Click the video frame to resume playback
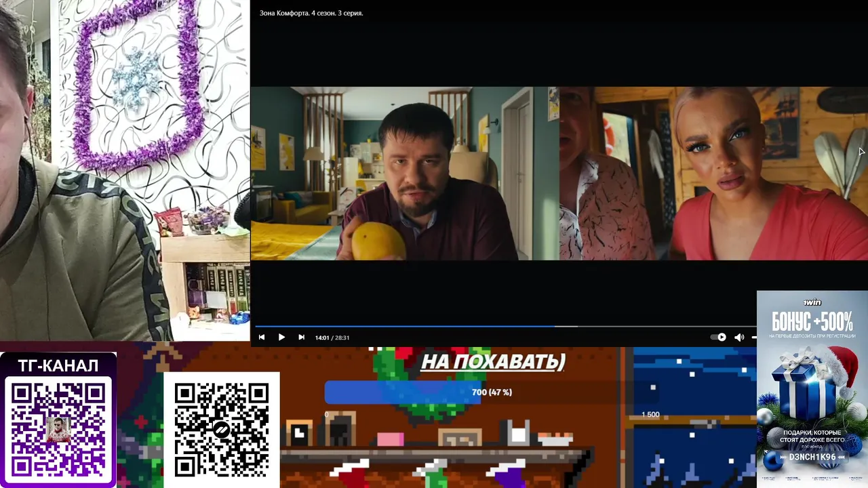The height and width of the screenshot is (488, 868). pos(559,173)
